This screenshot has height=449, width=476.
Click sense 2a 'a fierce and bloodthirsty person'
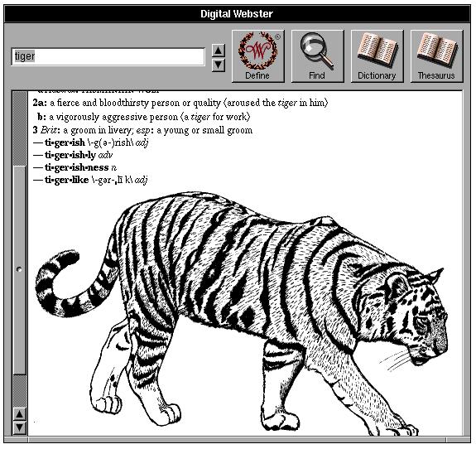(180, 103)
